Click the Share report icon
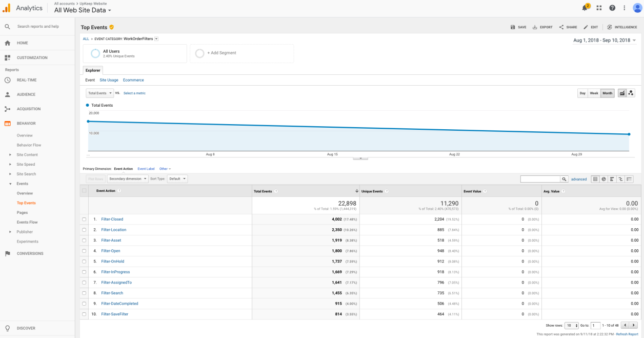The image size is (644, 338). point(561,27)
